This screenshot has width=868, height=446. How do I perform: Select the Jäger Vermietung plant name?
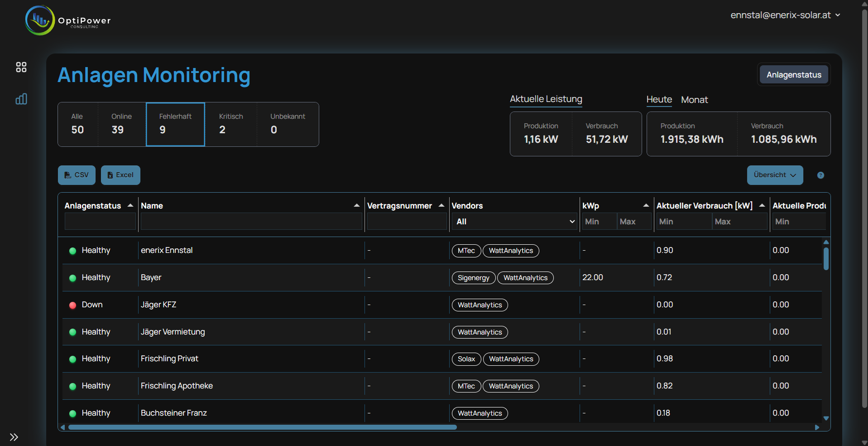tap(173, 332)
